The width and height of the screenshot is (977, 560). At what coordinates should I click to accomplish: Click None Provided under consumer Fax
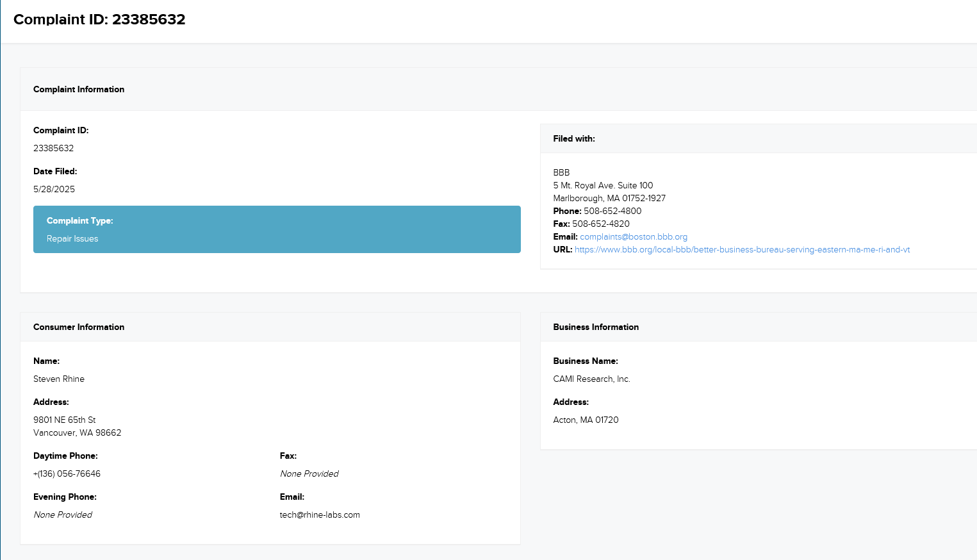(309, 474)
